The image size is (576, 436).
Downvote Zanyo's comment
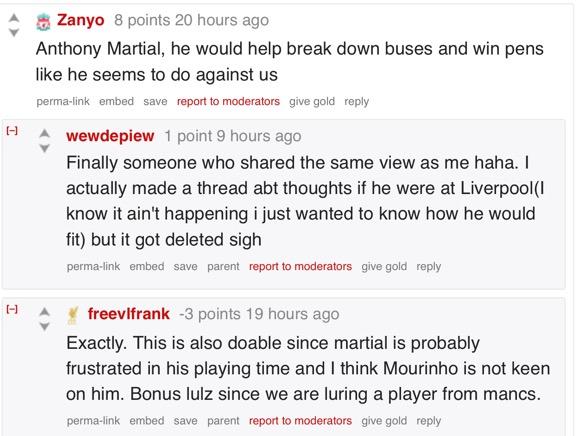pyautogui.click(x=14, y=33)
